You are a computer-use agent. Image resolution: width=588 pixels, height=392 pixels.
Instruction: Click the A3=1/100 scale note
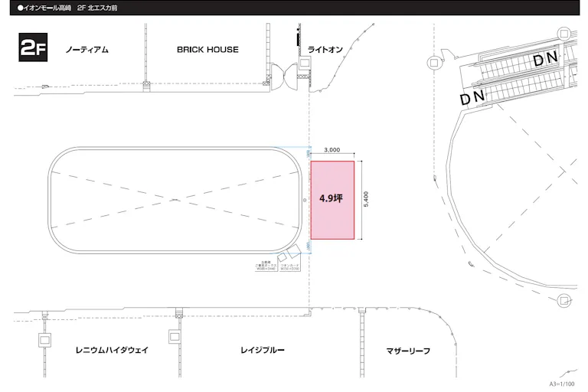(562, 384)
